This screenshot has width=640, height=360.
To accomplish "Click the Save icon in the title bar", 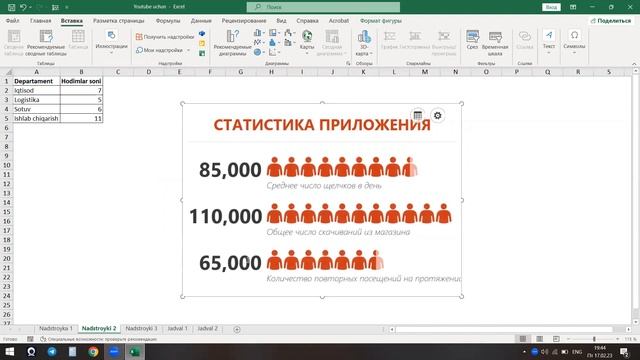I will tap(11, 7).
